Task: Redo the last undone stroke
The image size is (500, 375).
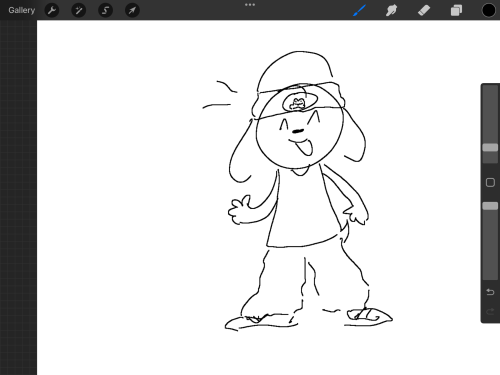Action: tap(490, 312)
